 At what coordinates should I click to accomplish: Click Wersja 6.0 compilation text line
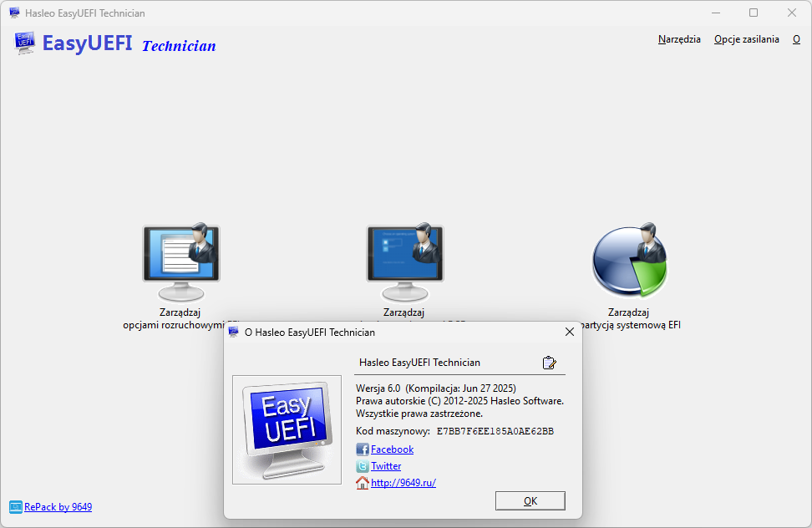click(x=436, y=388)
